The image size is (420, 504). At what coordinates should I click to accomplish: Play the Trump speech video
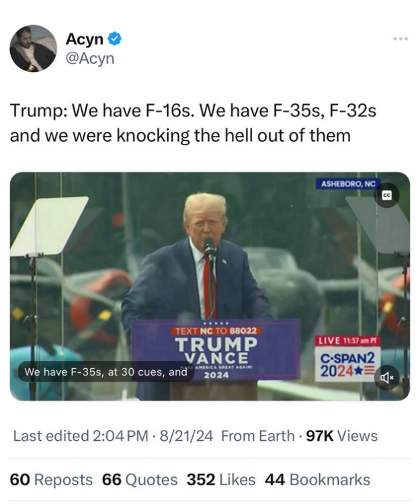(x=210, y=286)
